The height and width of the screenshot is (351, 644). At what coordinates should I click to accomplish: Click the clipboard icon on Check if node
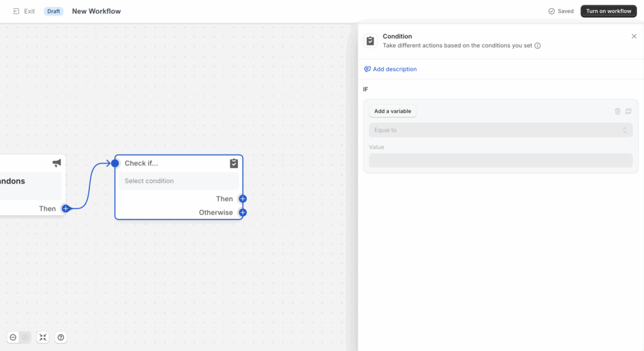click(234, 163)
